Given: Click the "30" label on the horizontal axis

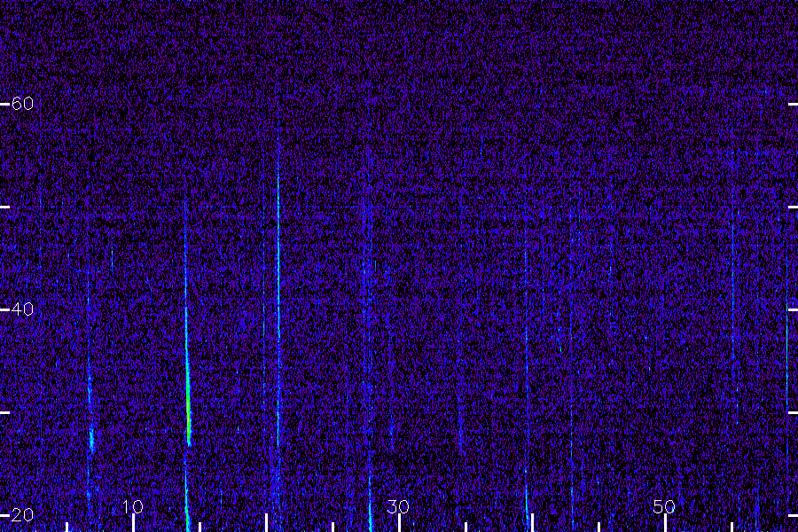Looking at the screenshot, I should (x=398, y=506).
